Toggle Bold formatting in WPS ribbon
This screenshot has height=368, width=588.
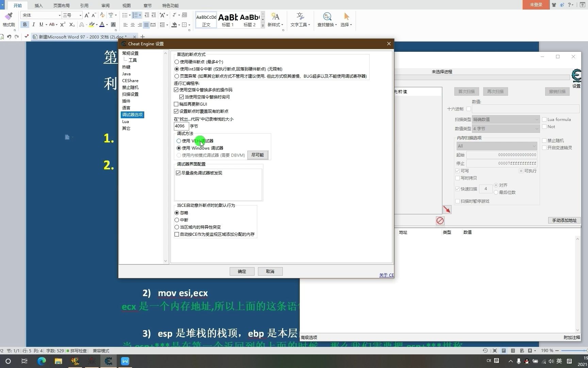point(25,25)
